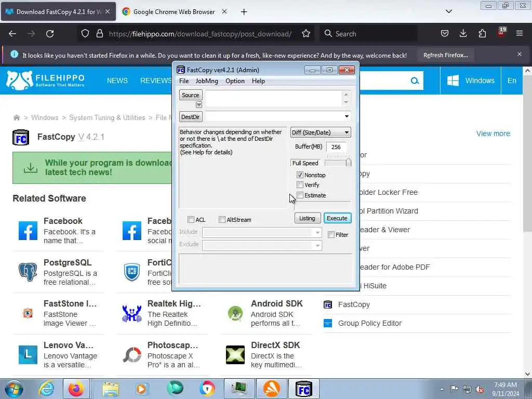Open FastCopy Option menu
Viewport: 532px width, 399px height.
coord(235,81)
